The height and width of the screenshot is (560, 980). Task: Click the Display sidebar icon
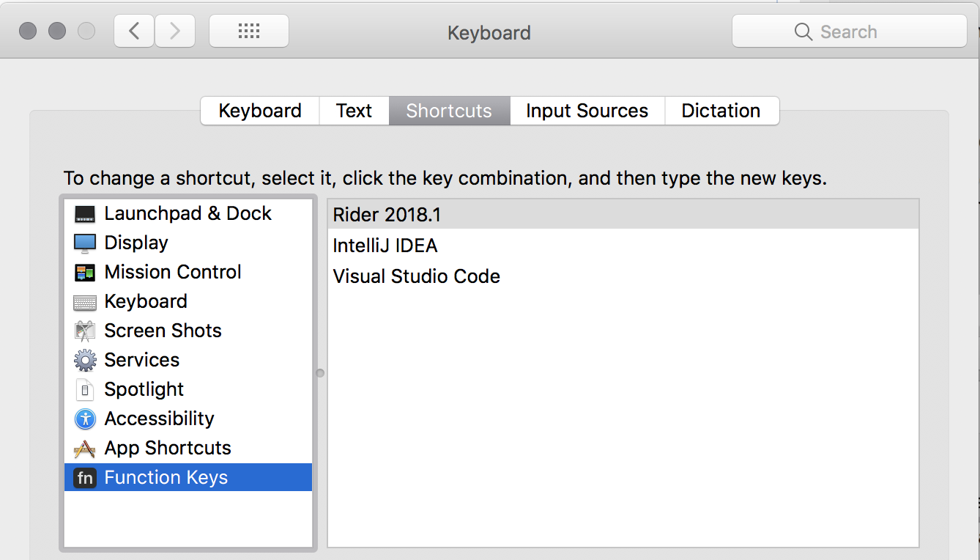[84, 243]
